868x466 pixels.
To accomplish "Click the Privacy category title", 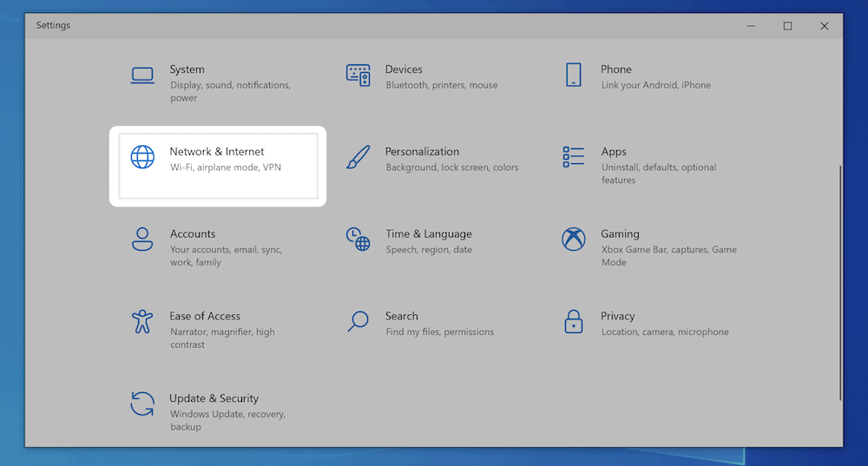I will click(617, 316).
